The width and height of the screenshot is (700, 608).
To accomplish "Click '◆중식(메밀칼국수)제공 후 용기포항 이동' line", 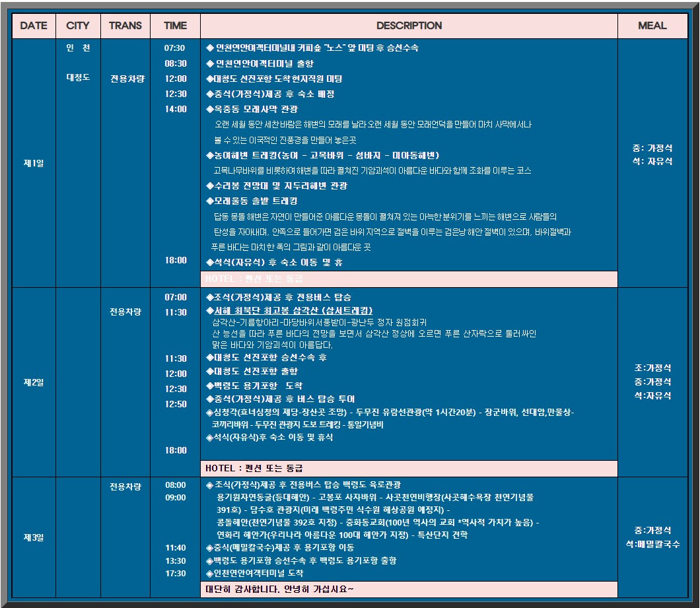I will tap(280, 548).
